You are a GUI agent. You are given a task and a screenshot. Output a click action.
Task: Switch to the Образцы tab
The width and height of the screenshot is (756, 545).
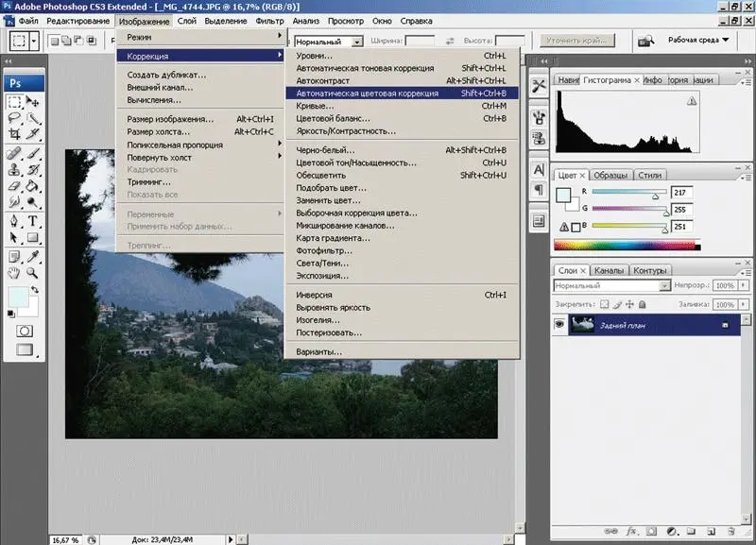tap(610, 176)
